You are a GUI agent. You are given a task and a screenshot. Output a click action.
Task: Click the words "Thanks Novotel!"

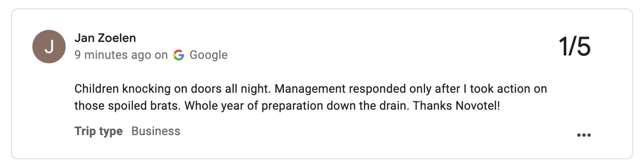[456, 105]
